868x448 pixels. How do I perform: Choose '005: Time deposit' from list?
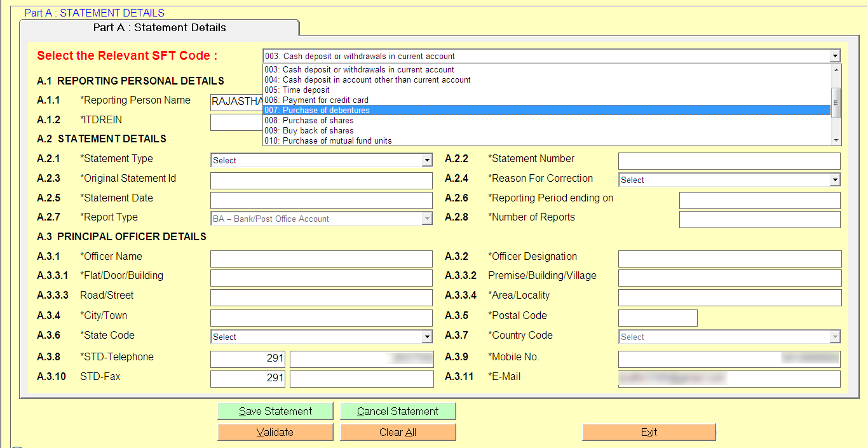coord(546,90)
